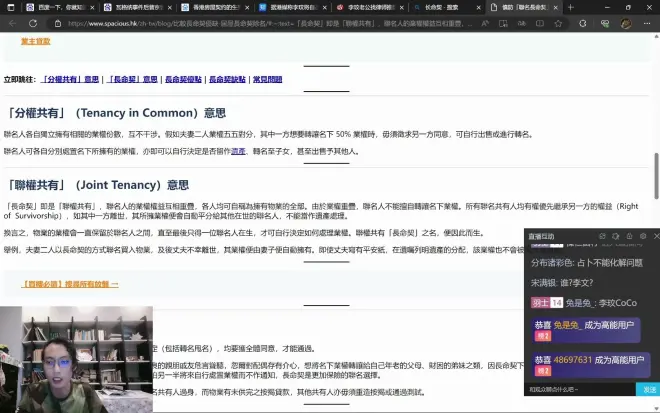
Task: Click the address bar with spacious.hk URL
Action: 300,24
